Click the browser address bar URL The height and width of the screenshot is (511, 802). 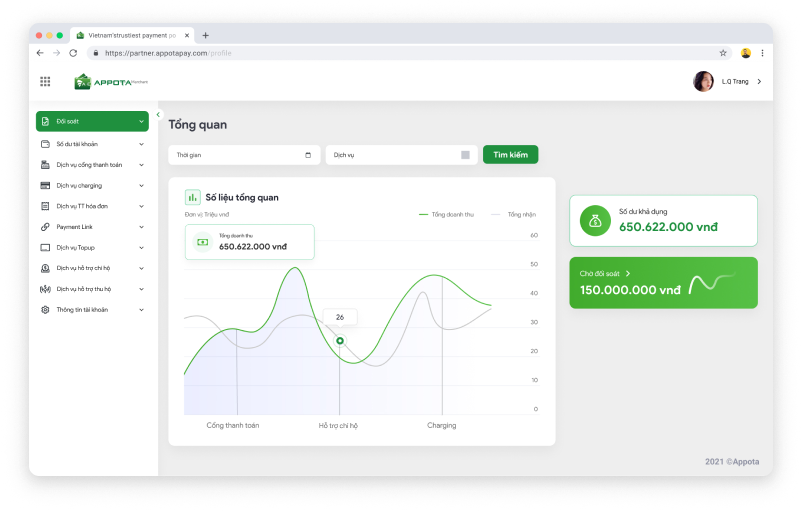click(x=168, y=53)
